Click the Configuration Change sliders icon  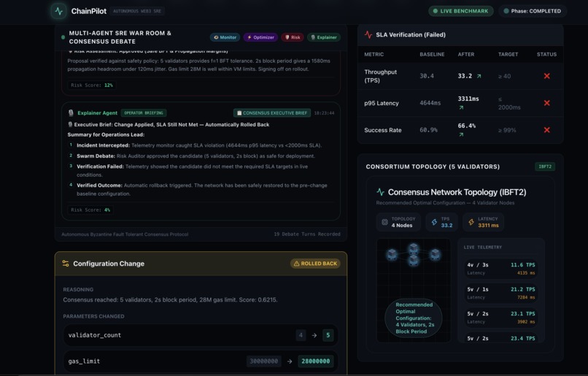pos(66,264)
